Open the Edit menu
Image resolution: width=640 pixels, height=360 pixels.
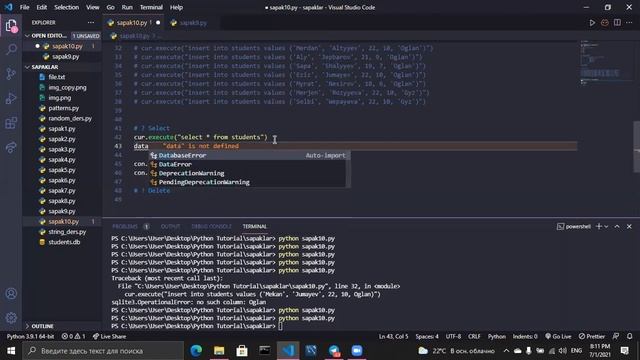42,7
